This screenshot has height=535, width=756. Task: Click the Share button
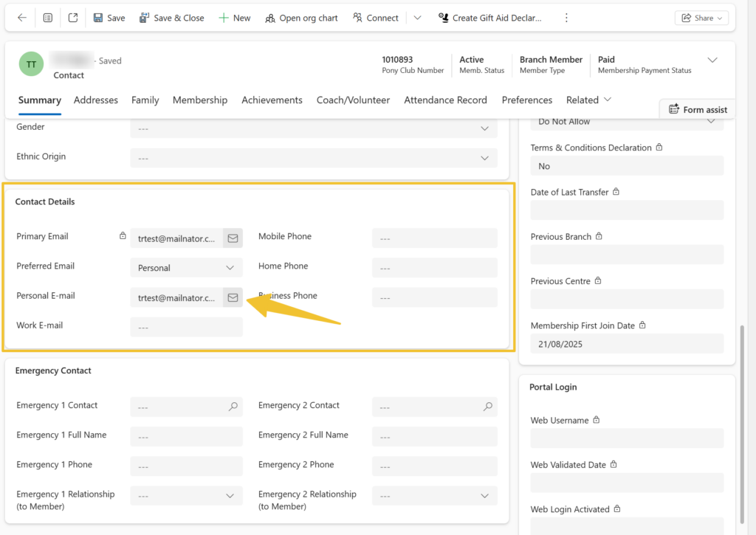pyautogui.click(x=701, y=18)
